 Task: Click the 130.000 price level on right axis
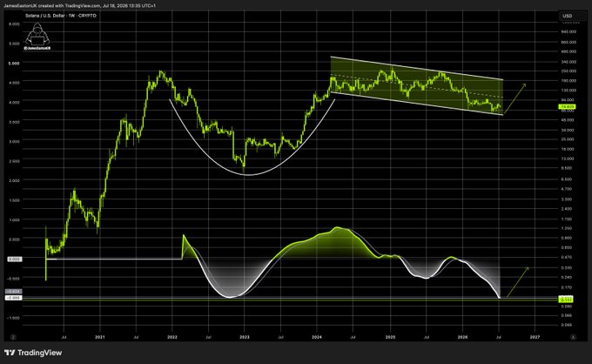(568, 91)
